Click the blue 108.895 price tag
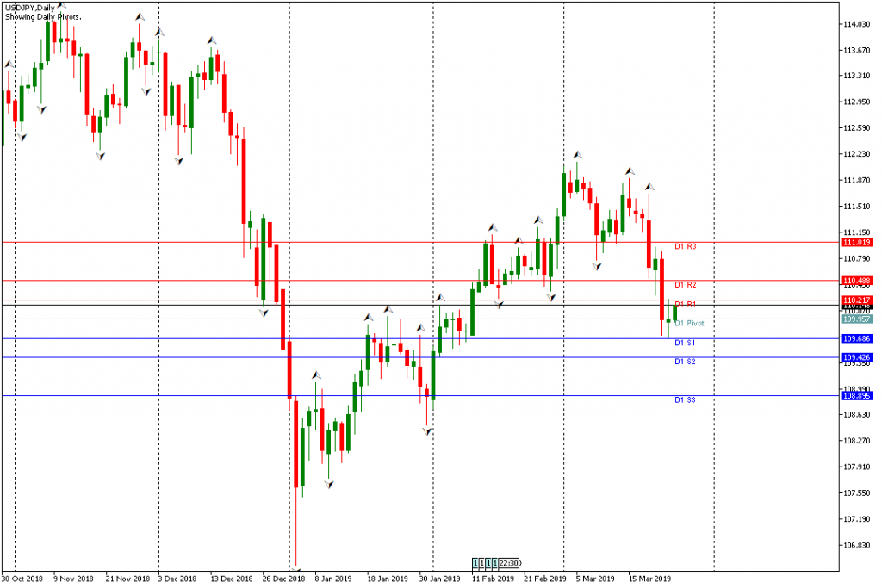 [859, 396]
